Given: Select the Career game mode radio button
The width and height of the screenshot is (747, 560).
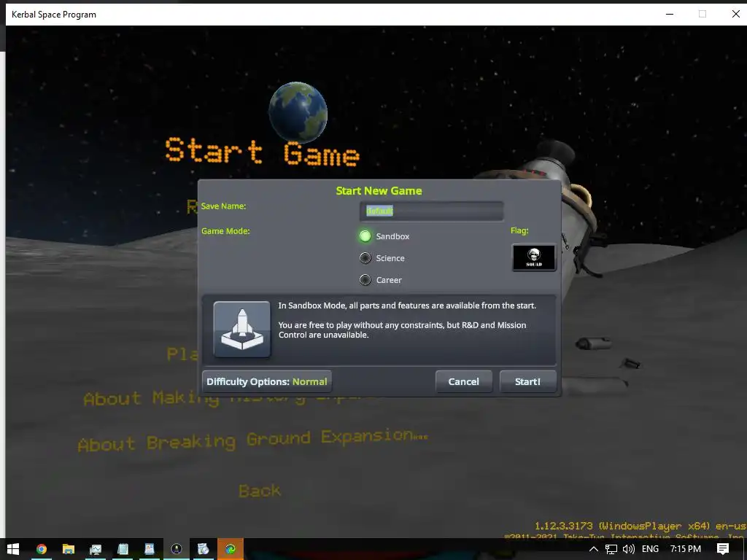Looking at the screenshot, I should (365, 280).
